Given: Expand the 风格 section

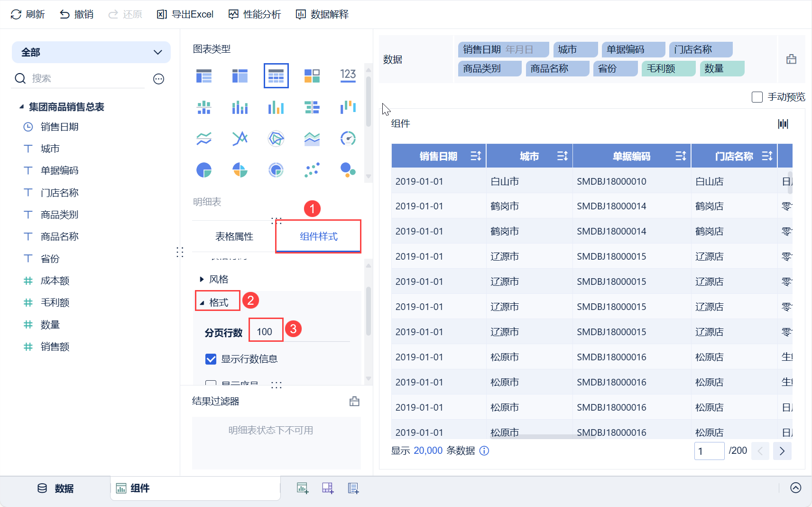Looking at the screenshot, I should tap(202, 279).
